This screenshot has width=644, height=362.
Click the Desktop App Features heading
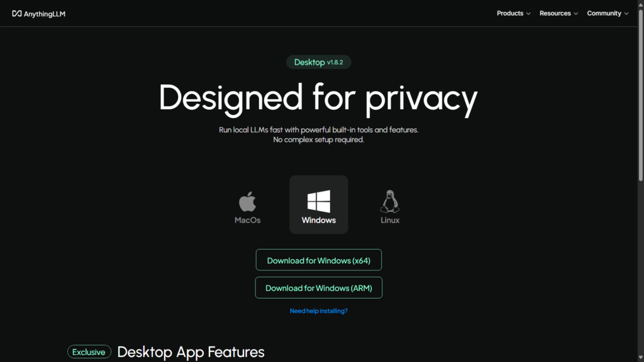coord(191,352)
